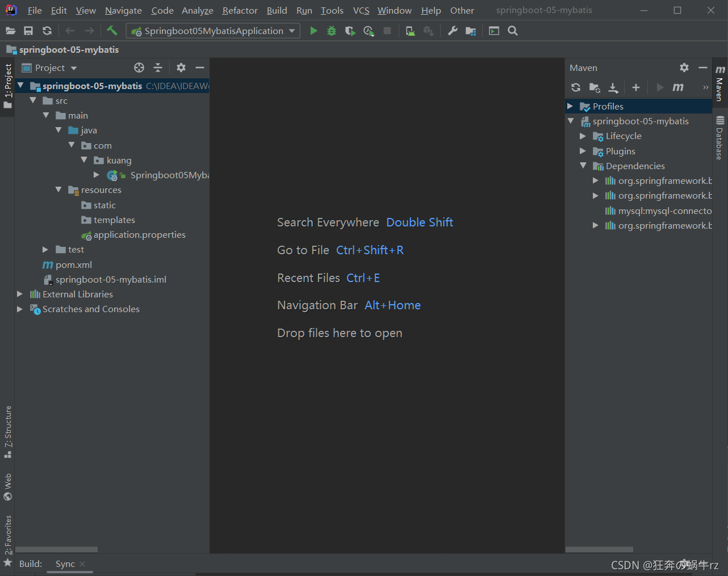Hide the Project tool window
This screenshot has height=576, width=728.
[200, 68]
